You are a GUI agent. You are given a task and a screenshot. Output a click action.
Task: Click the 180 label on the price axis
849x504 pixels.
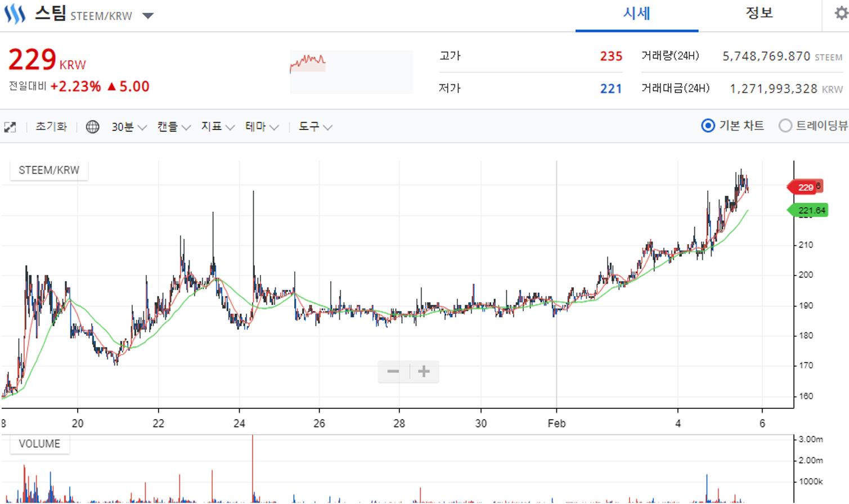tap(806, 336)
